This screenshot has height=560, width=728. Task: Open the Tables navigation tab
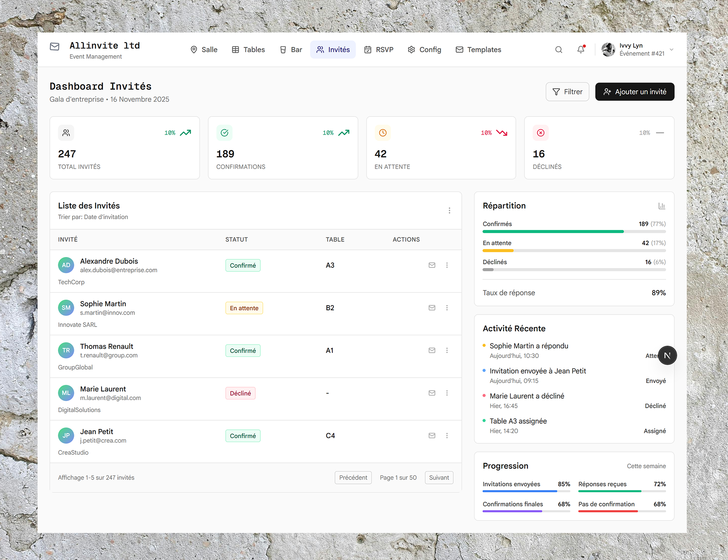(x=249, y=50)
